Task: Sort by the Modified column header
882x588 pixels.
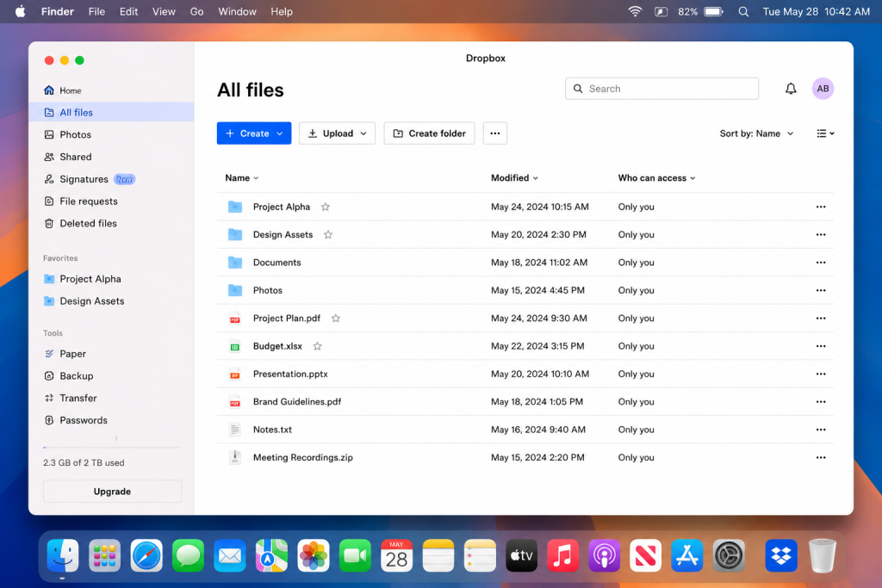Action: [x=514, y=177]
